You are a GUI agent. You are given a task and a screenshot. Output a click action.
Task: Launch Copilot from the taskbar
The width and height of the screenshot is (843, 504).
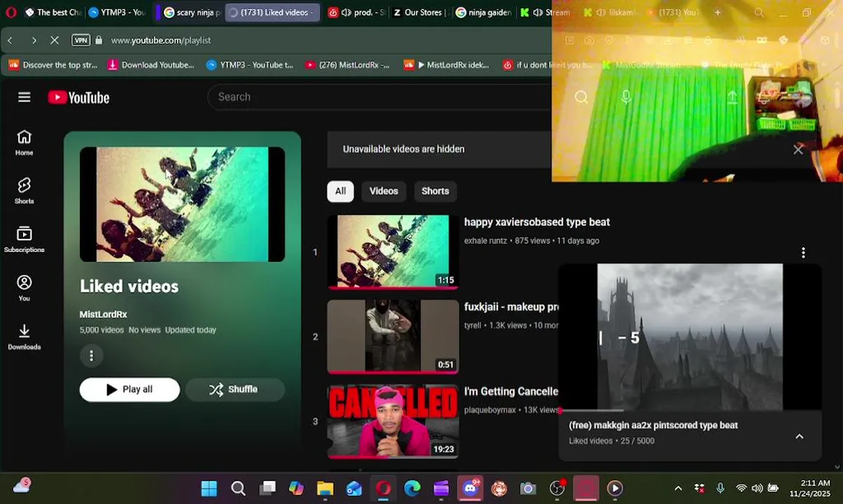click(296, 488)
